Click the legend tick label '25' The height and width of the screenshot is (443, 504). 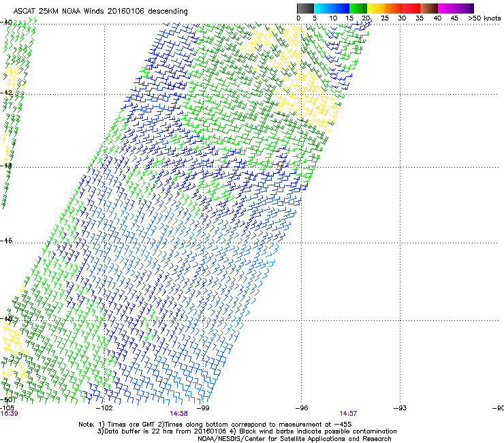pyautogui.click(x=385, y=18)
